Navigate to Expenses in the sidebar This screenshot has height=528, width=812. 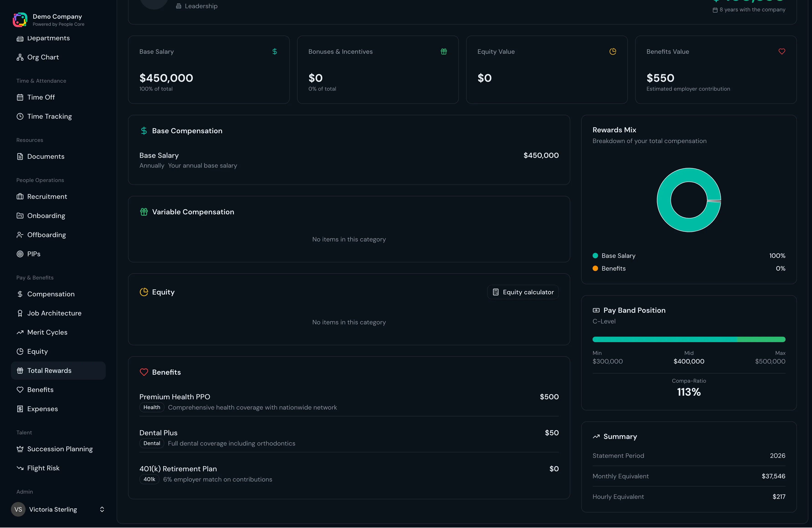(42, 409)
